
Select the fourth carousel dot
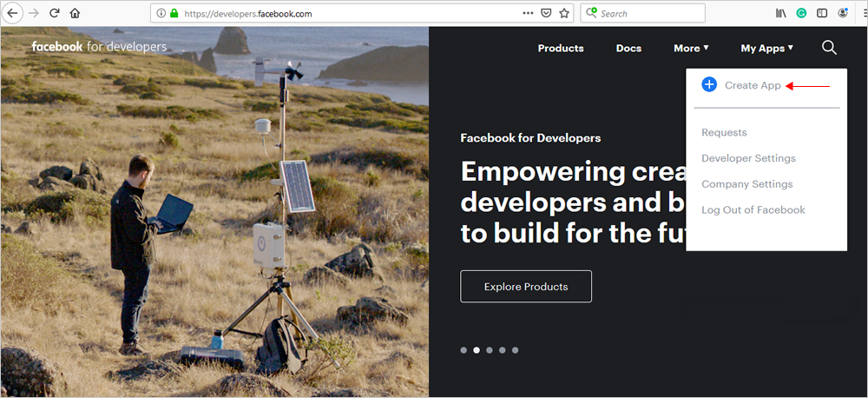coord(502,350)
